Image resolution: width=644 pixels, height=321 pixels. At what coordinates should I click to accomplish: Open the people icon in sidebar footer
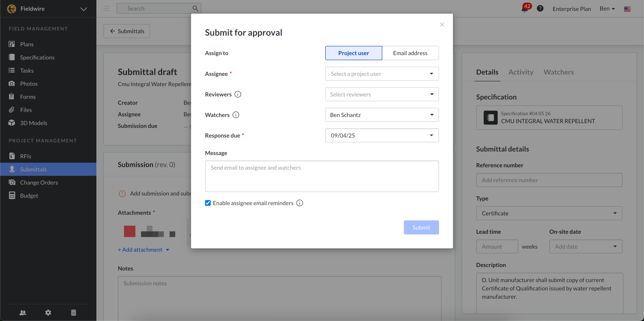pos(23,312)
